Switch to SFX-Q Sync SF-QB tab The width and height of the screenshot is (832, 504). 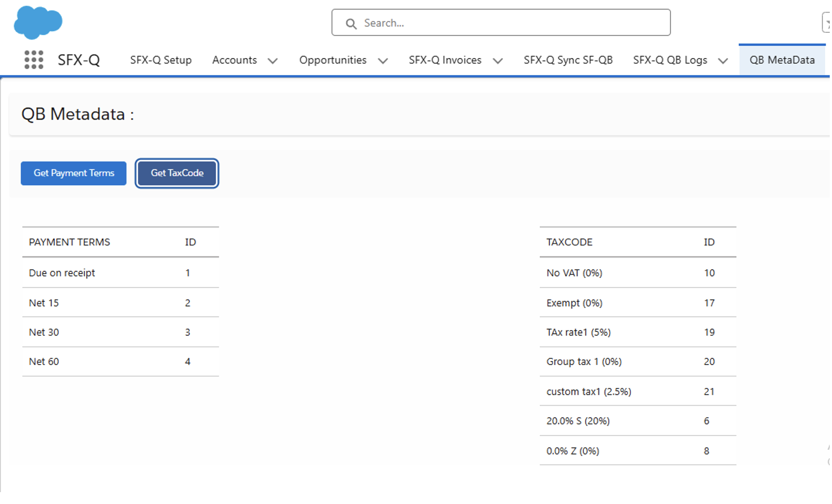coord(567,60)
